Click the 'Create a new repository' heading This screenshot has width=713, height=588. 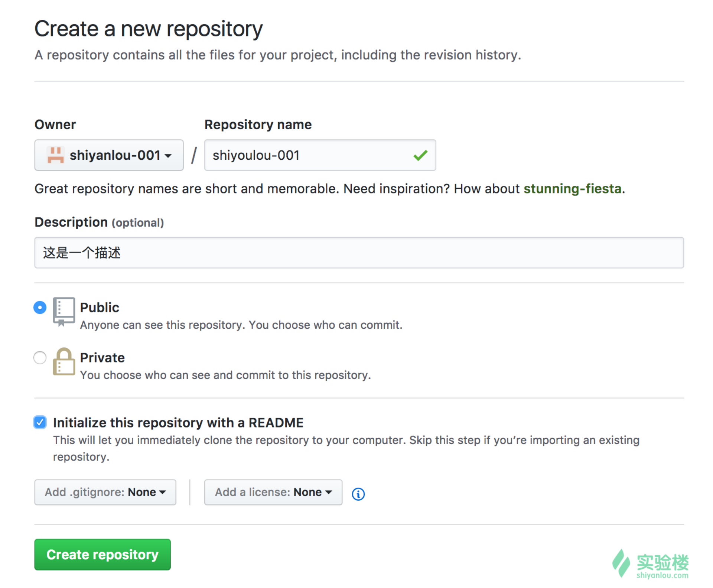(149, 29)
